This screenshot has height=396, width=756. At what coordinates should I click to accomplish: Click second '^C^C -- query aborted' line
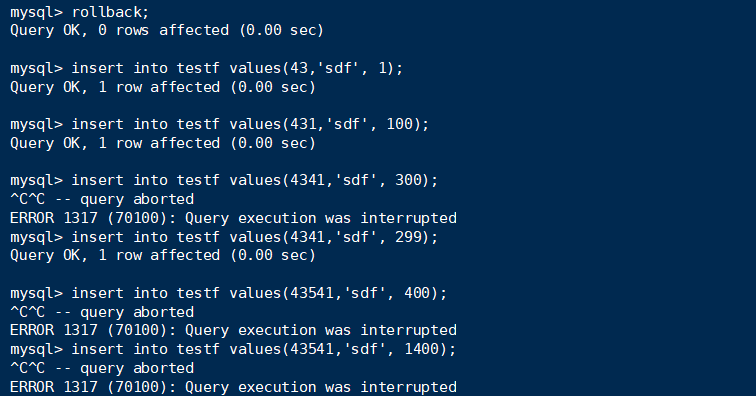(x=102, y=312)
